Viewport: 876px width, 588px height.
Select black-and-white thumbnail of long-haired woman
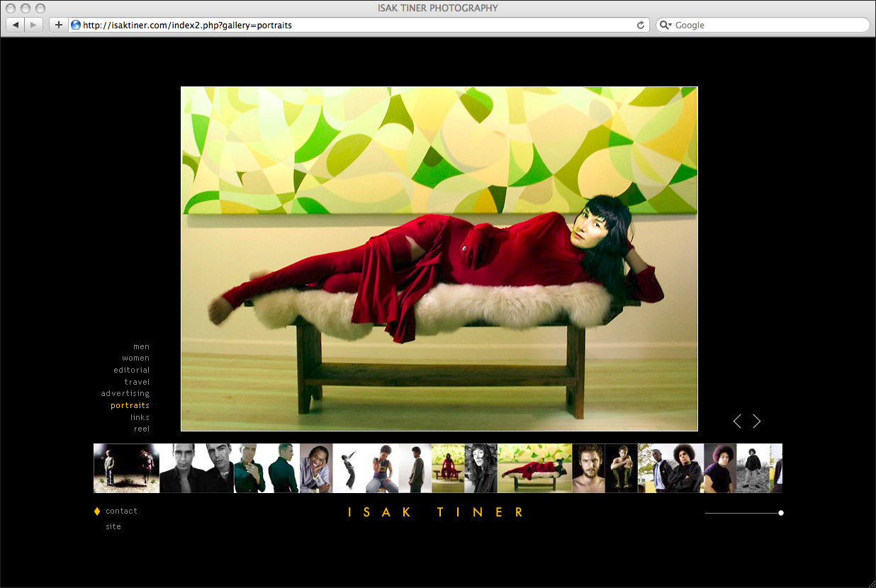tap(481, 468)
